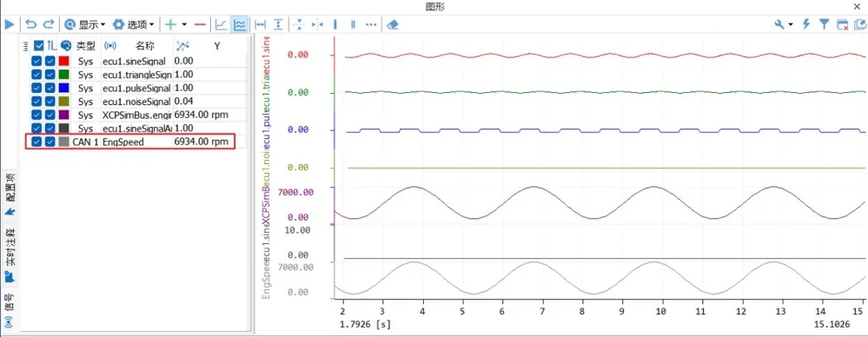Click the blue funnel filter icon
The width and height of the screenshot is (868, 337).
tap(825, 24)
